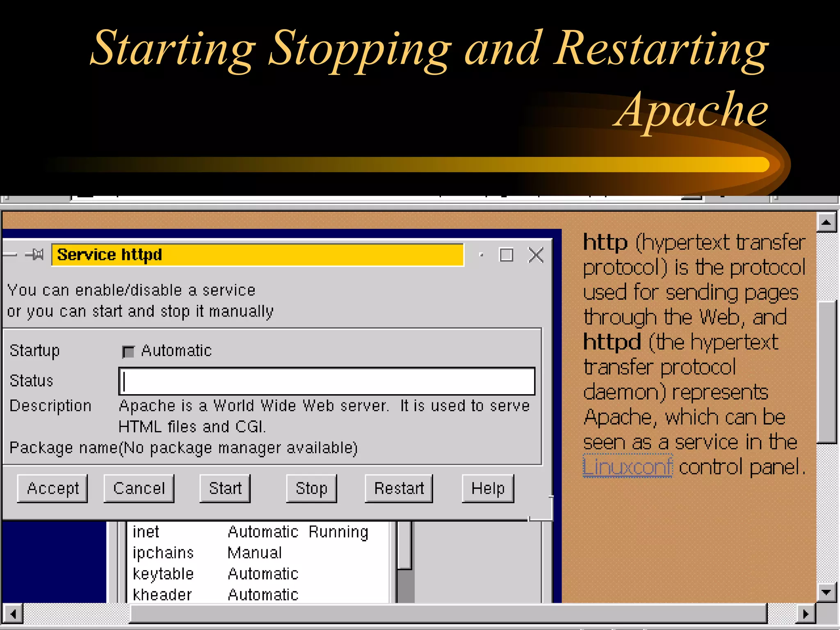Click the Cancel button

click(x=139, y=488)
